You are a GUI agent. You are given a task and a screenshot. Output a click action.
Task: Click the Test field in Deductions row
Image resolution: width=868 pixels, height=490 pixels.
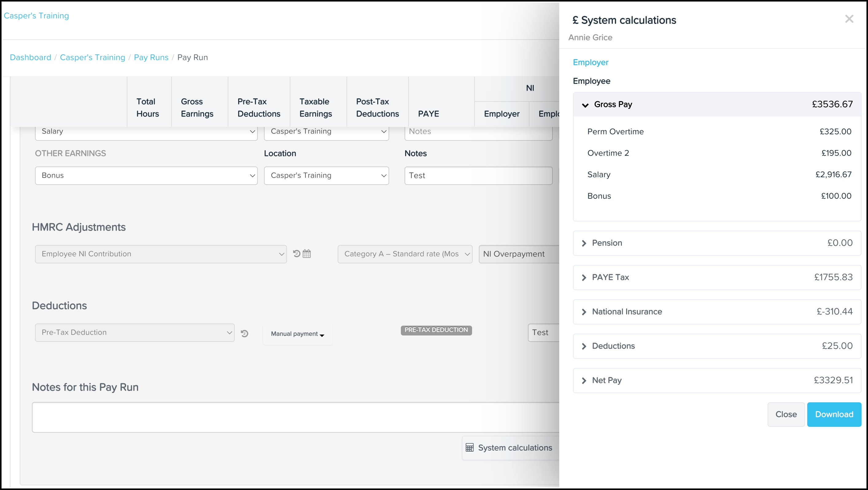[544, 332]
